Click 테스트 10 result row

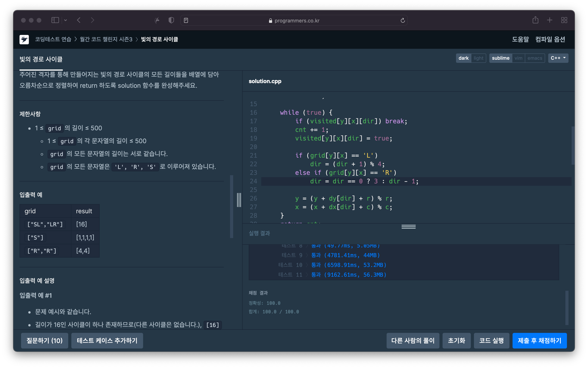332,265
